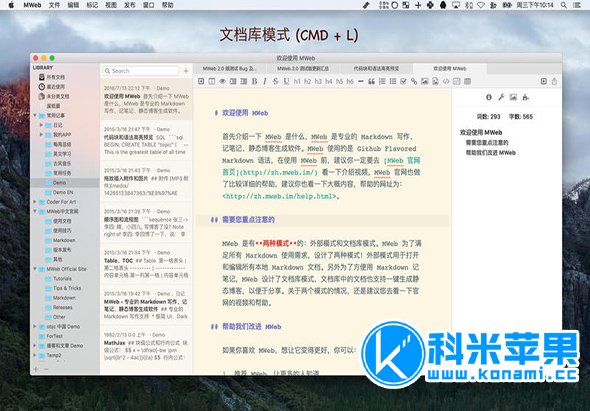Insert an h4 heading
The width and height of the screenshot is (590, 411).
(x=329, y=81)
